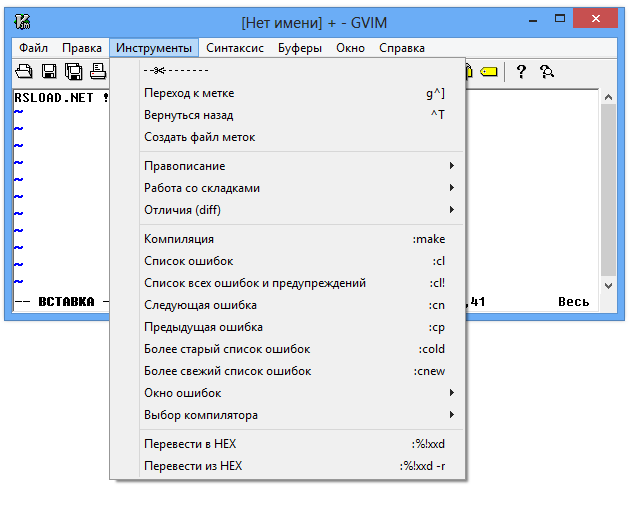Open the Справка menu
The width and height of the screenshot is (632, 510).
pyautogui.click(x=402, y=48)
